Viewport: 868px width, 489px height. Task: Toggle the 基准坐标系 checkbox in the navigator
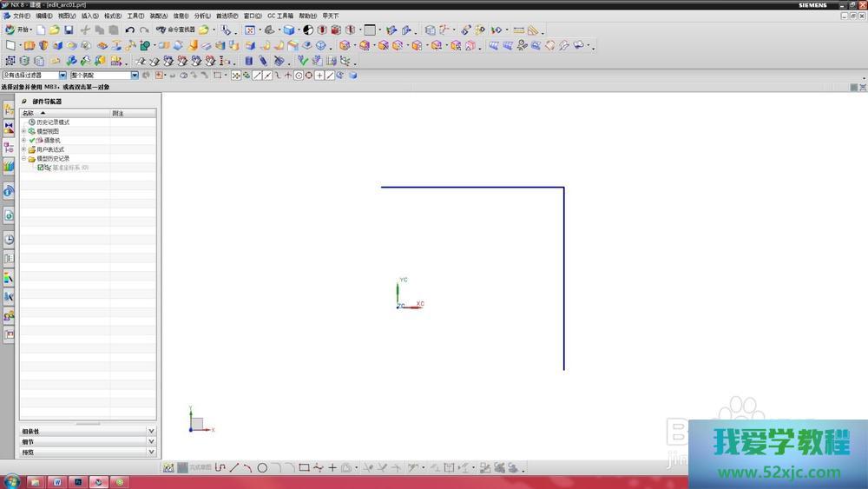click(40, 168)
